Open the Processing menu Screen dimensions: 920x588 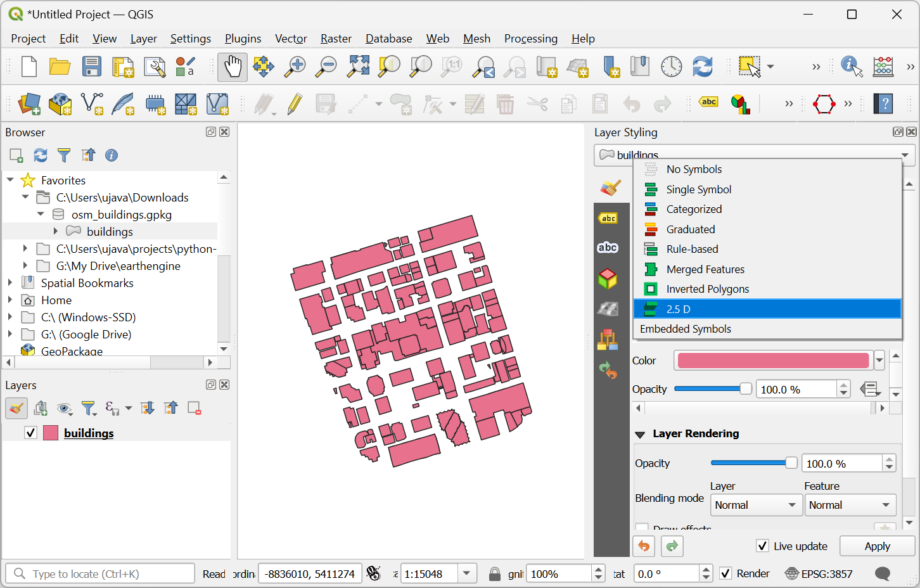click(x=530, y=39)
